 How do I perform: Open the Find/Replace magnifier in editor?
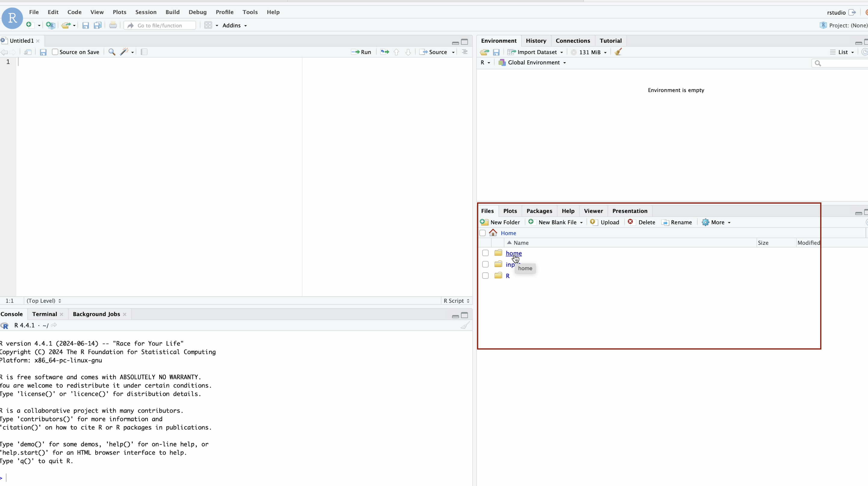(x=112, y=52)
